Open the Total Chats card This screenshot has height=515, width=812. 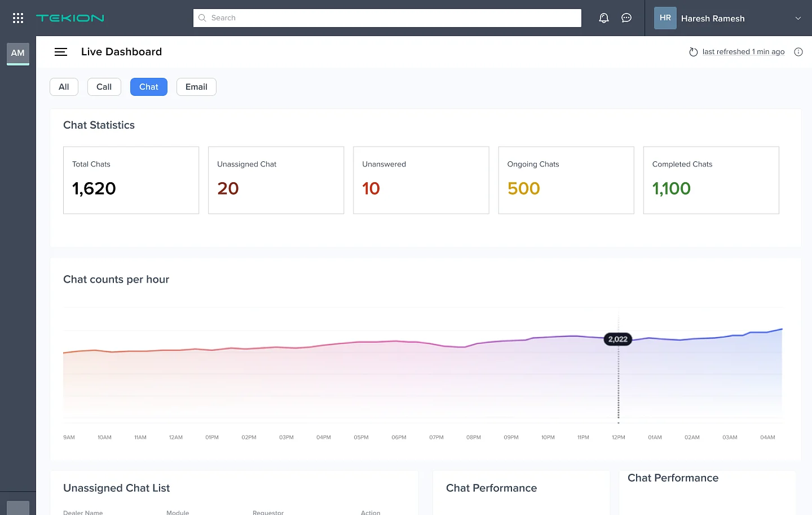131,180
